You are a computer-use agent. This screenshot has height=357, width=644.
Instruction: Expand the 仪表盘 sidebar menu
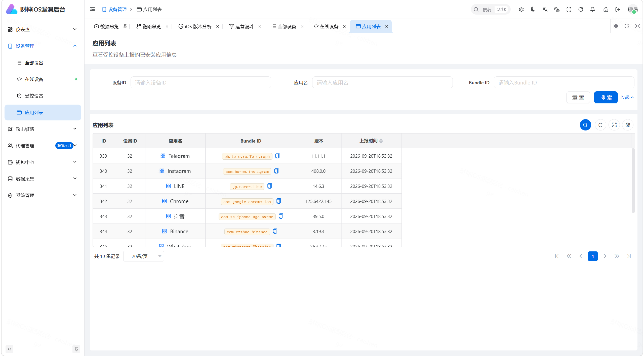coord(43,29)
